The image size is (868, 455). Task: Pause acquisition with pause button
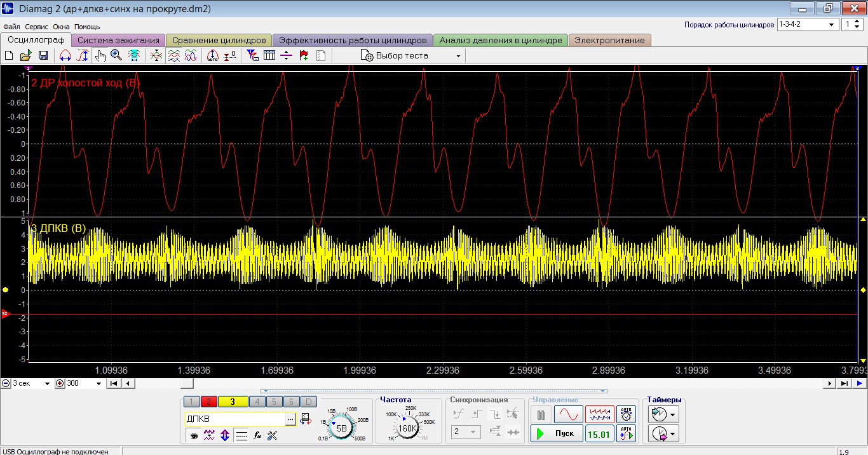click(541, 415)
